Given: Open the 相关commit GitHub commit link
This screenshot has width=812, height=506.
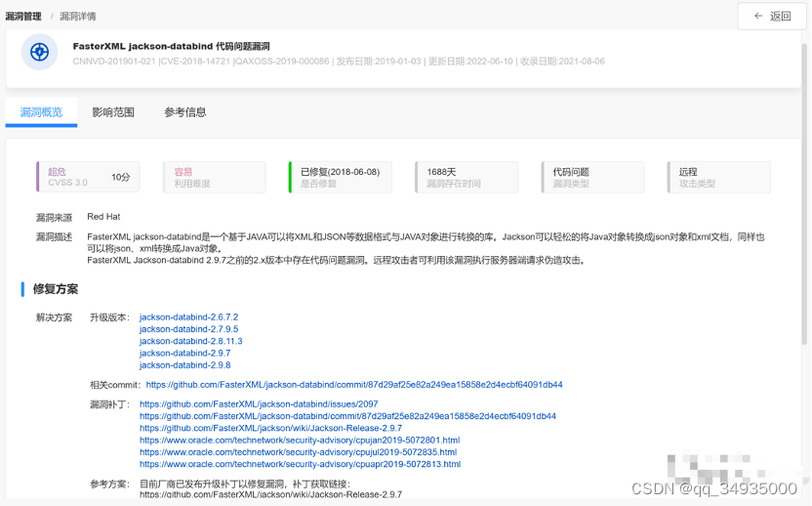Looking at the screenshot, I should point(354,385).
